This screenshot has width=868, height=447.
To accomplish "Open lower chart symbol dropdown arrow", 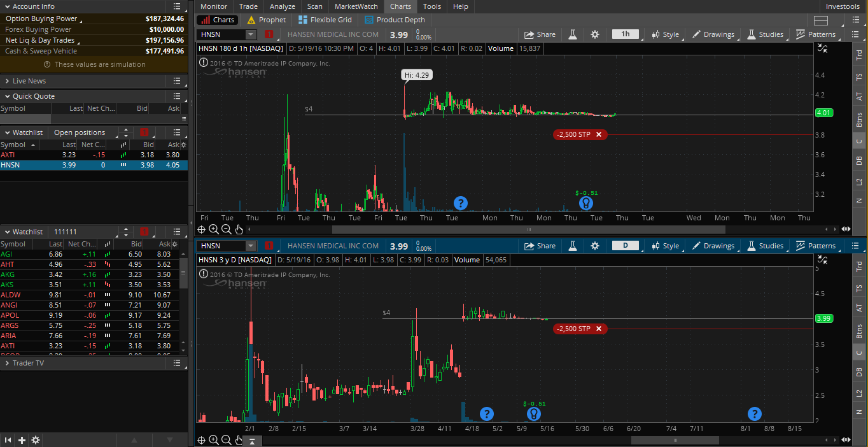I will 251,246.
